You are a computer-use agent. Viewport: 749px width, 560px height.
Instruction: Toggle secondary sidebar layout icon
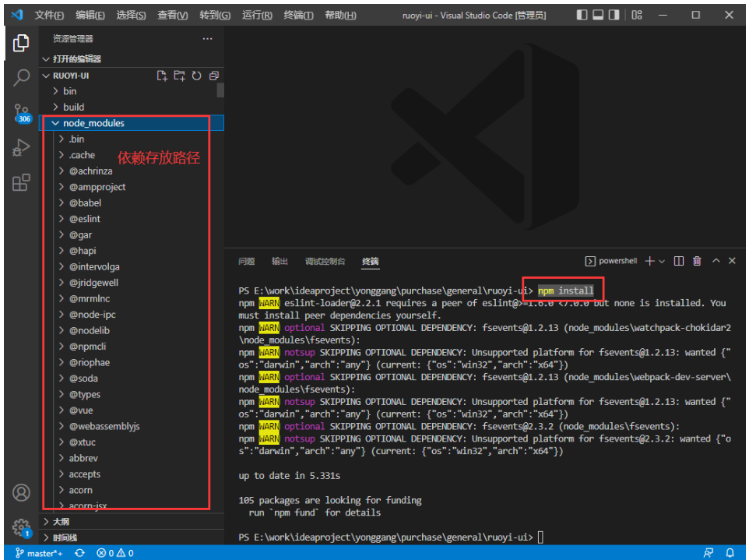click(614, 15)
